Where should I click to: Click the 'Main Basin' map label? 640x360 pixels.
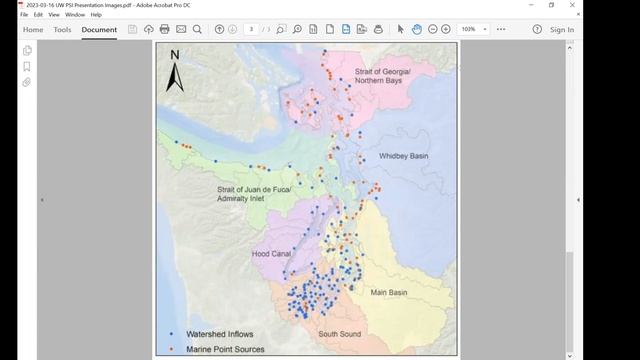(389, 292)
